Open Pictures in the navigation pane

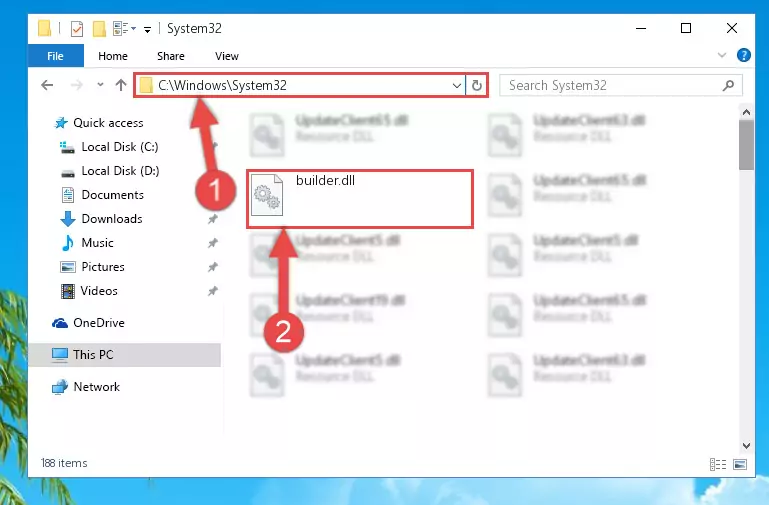[103, 267]
